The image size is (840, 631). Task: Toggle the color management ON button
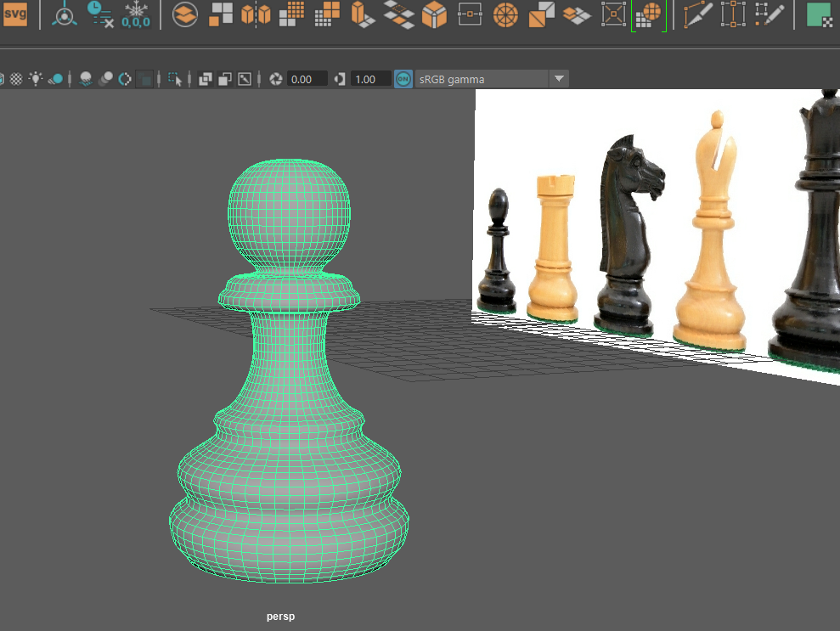(403, 78)
